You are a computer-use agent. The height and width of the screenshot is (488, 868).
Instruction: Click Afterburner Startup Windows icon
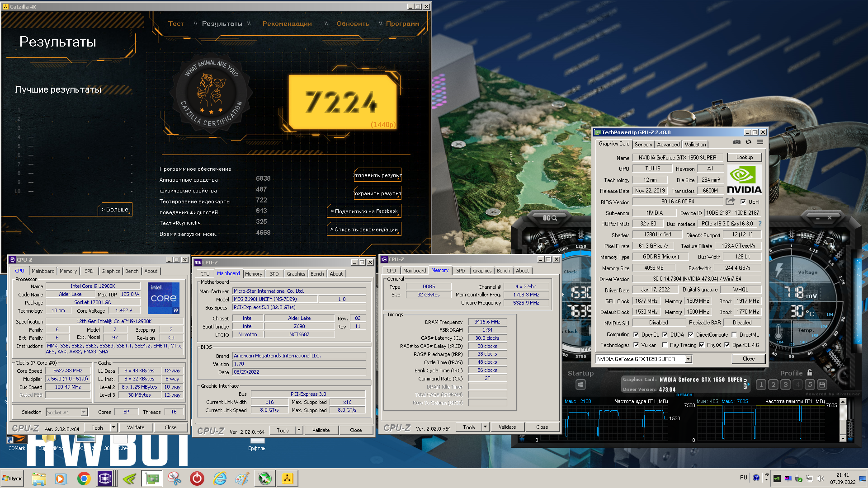pyautogui.click(x=580, y=385)
